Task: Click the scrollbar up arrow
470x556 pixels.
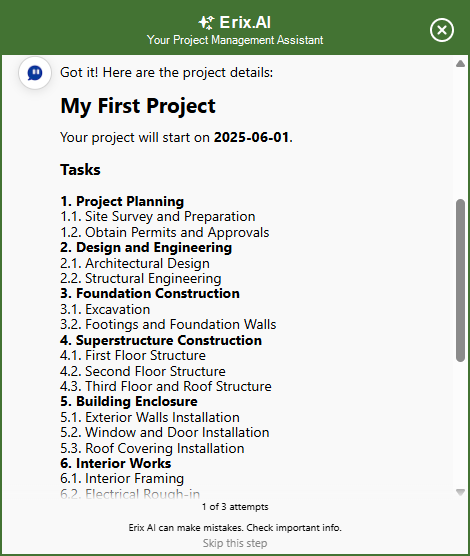Action: pos(460,64)
